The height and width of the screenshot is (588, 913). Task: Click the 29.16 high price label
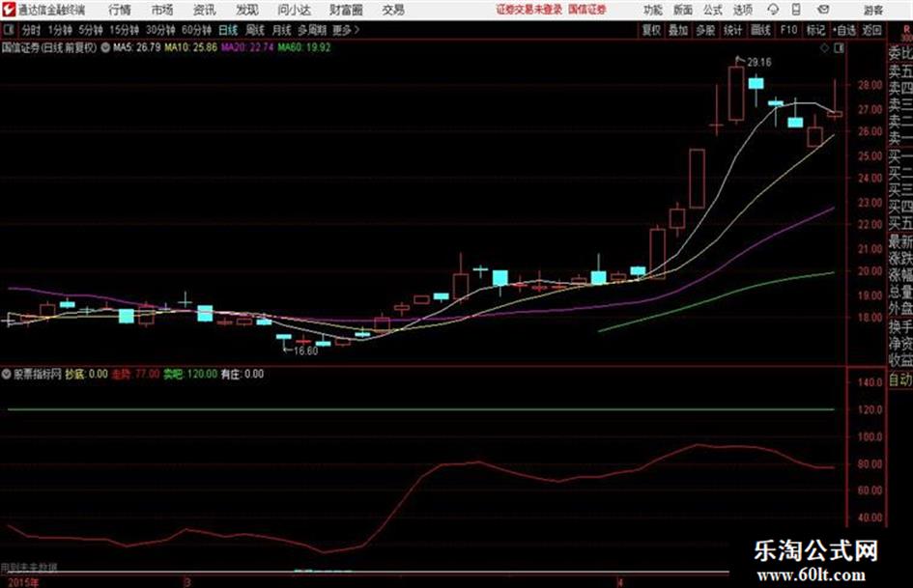coord(759,62)
